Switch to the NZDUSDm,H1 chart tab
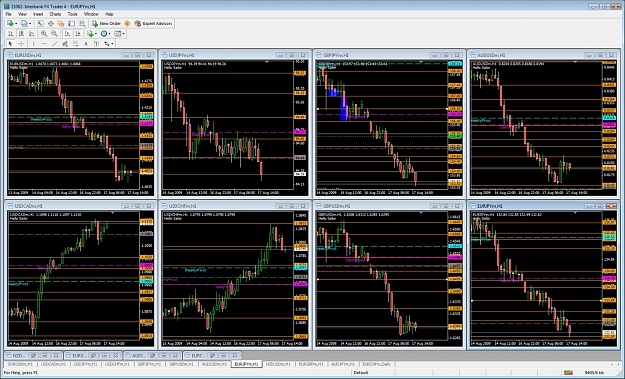The width and height of the screenshot is (625, 379). pos(278,364)
